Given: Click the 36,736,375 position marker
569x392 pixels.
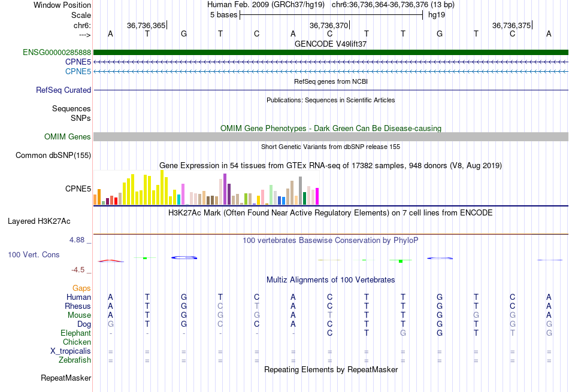Looking at the screenshot, I should (x=512, y=25).
